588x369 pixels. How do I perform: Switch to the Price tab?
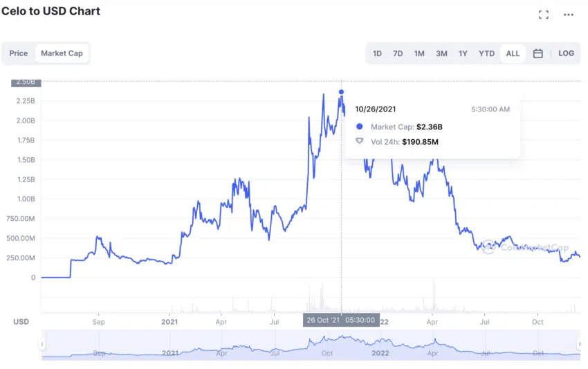pyautogui.click(x=19, y=53)
